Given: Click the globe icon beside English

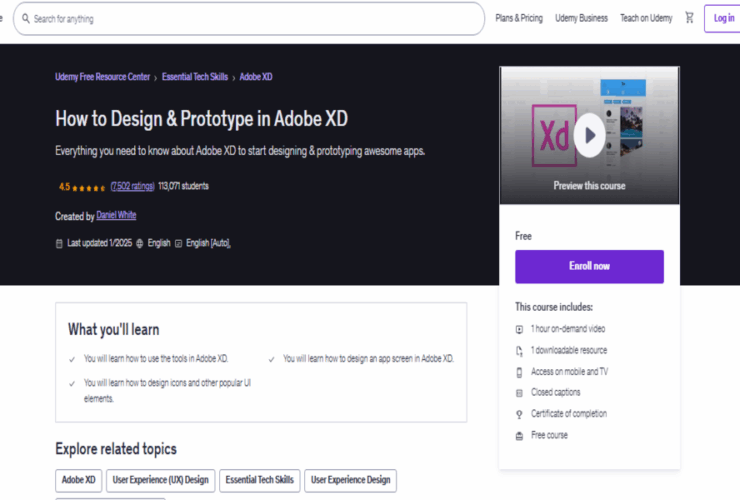Looking at the screenshot, I should (140, 244).
